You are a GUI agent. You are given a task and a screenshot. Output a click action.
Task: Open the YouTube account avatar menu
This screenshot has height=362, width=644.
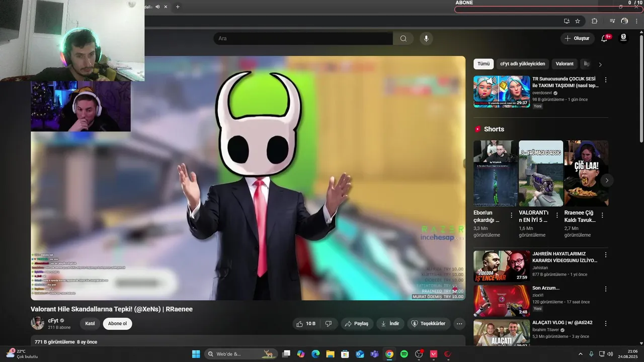tap(623, 38)
